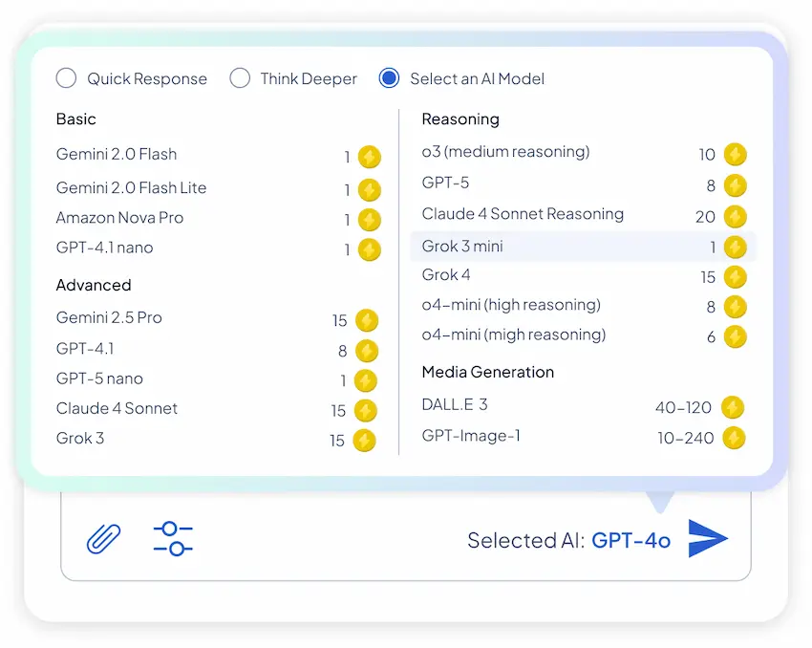The height and width of the screenshot is (648, 812).
Task: Select Claude 4 Sonnet Reasoning model
Action: 523,214
